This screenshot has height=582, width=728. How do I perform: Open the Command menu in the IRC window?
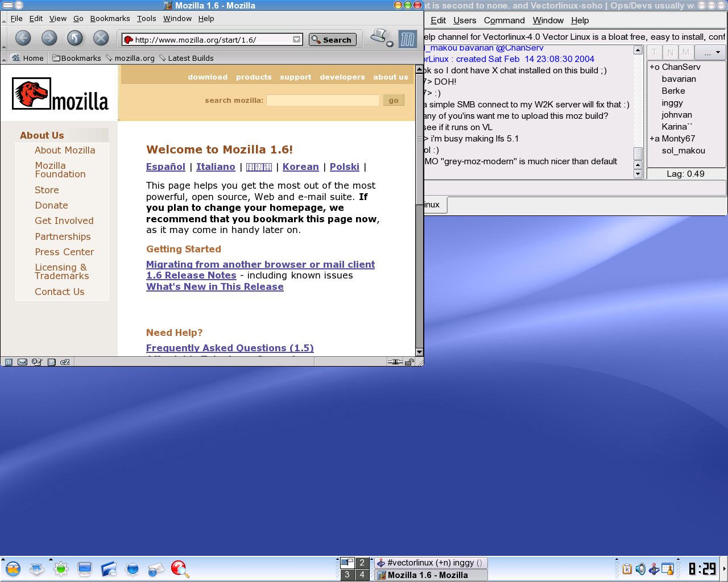coord(504,20)
